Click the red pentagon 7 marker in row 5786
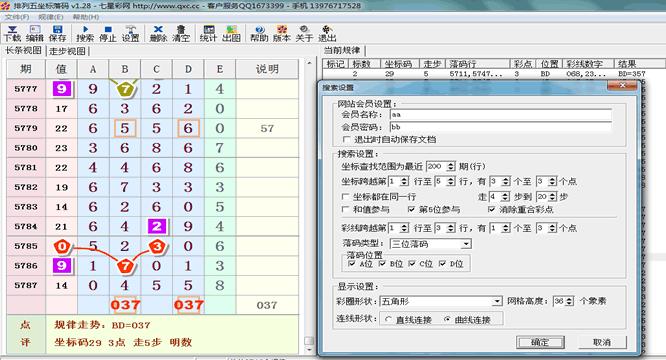 pos(125,266)
